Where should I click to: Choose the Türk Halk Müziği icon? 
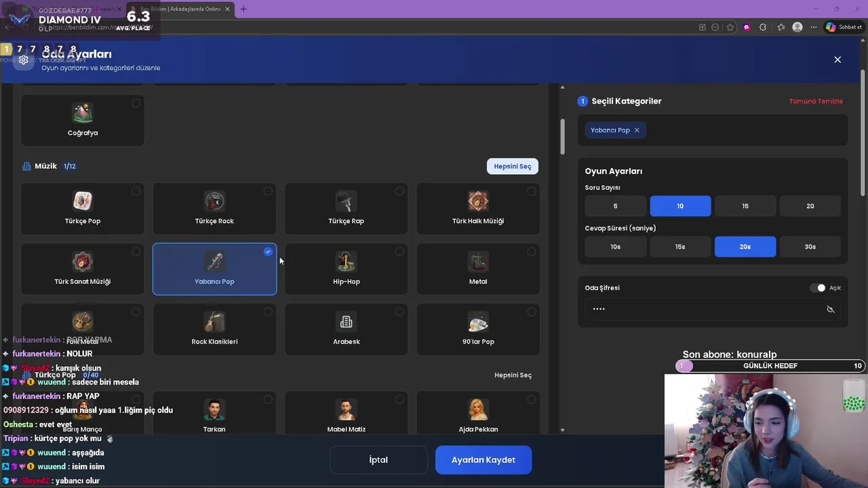[478, 201]
